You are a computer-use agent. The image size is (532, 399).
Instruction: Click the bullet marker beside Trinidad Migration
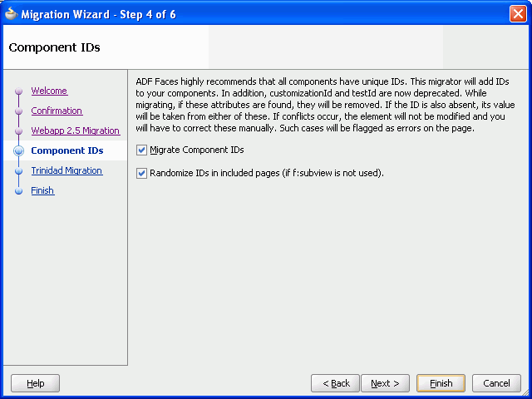17,171
